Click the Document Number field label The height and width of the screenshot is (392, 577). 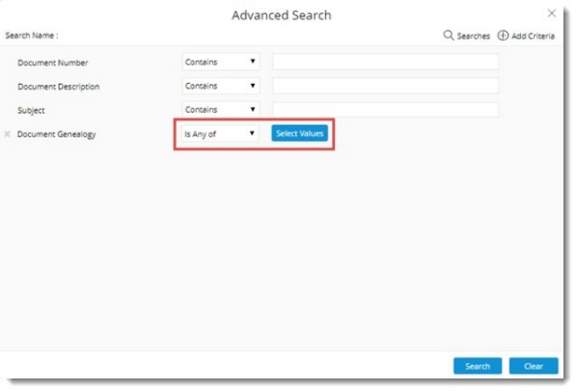click(53, 63)
